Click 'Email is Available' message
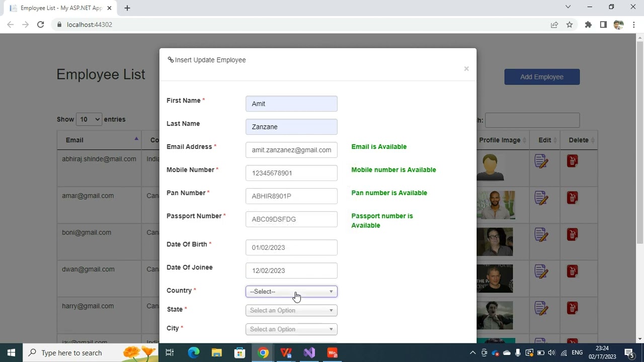 379,147
